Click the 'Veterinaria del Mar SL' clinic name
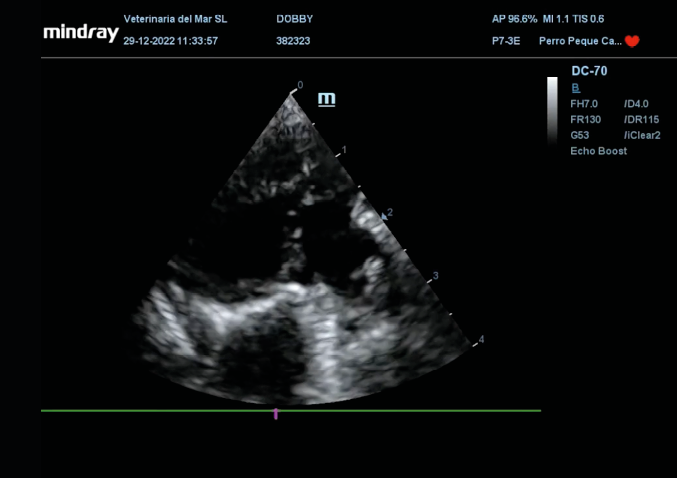677x478 pixels. [175, 19]
